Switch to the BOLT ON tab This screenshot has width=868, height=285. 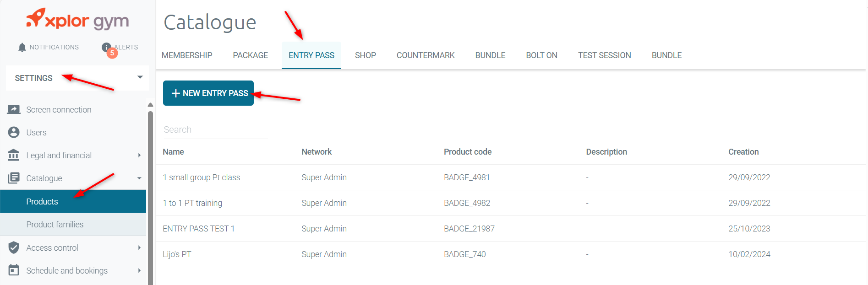[541, 55]
